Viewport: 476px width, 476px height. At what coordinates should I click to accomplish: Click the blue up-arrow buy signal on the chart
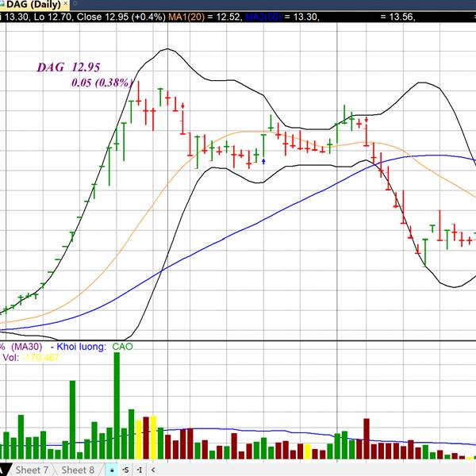[263, 161]
